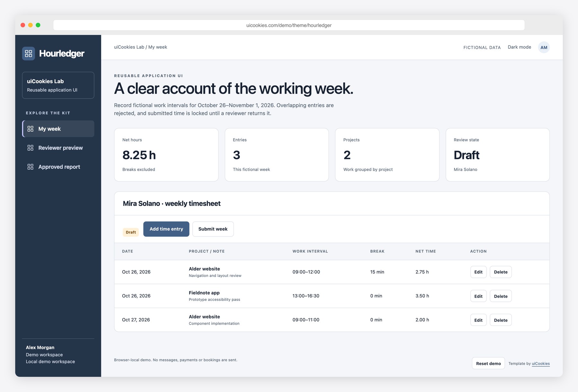Open the AM user avatar

[544, 47]
